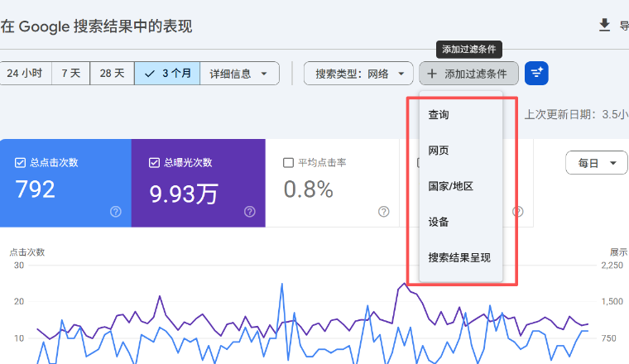
Task: Open help for 总曝光次数 card
Action: point(249,212)
